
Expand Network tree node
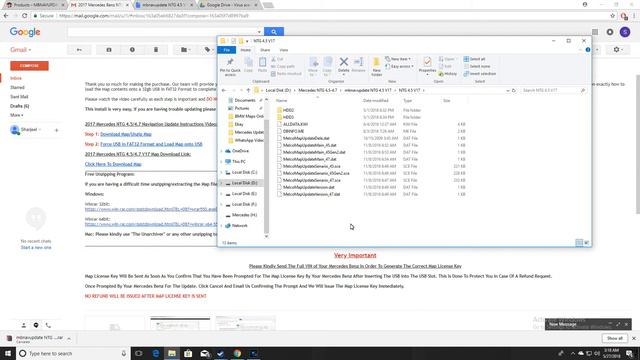222,225
